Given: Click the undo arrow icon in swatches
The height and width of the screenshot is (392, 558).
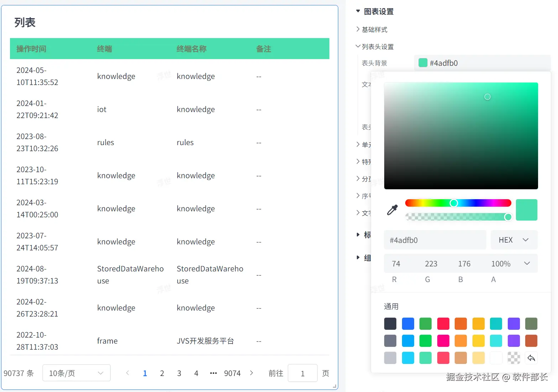Looking at the screenshot, I should [x=531, y=358].
